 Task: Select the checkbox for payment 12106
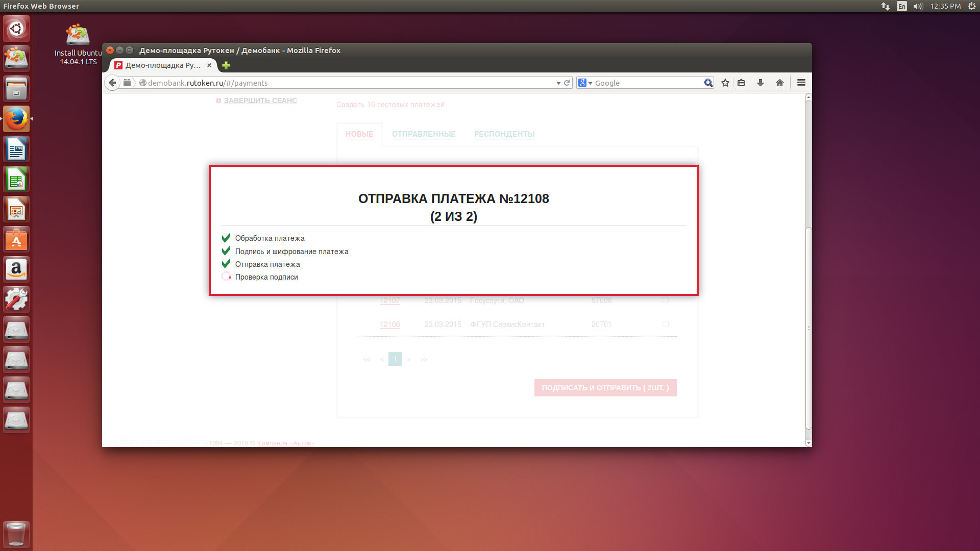tap(665, 324)
